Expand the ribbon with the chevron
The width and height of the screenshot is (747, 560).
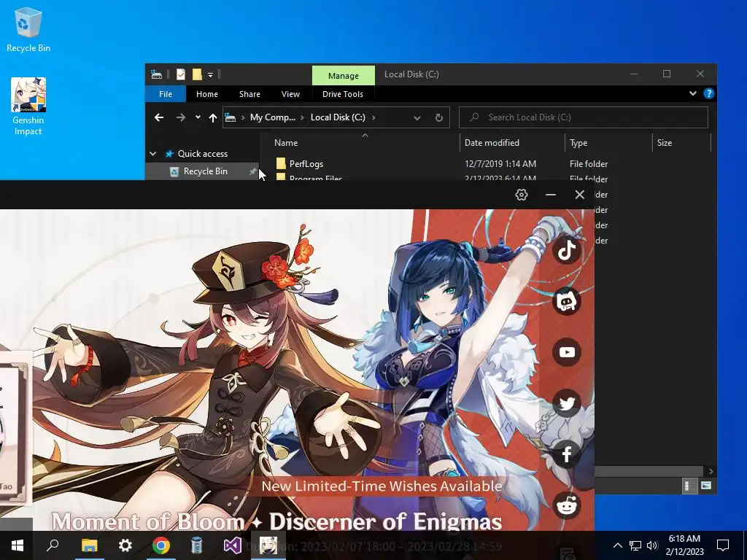(x=693, y=93)
